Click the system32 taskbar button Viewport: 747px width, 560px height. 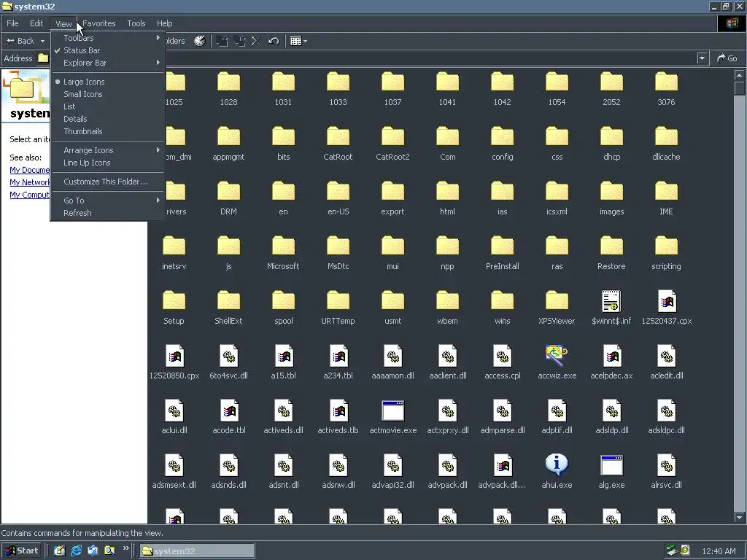197,551
